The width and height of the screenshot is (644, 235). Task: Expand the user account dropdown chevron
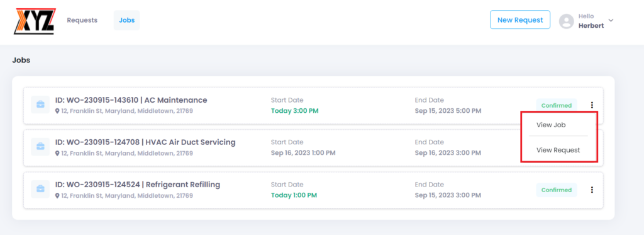coord(610,20)
